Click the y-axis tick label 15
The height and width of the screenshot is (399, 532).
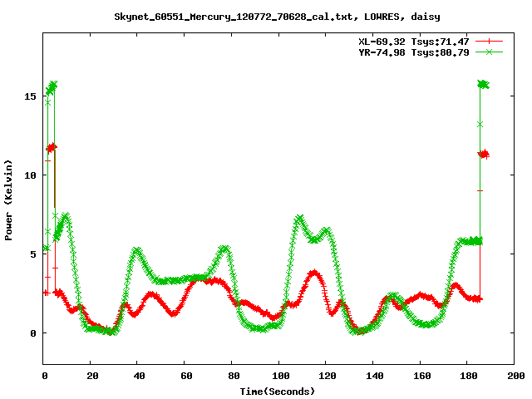[x=30, y=96]
